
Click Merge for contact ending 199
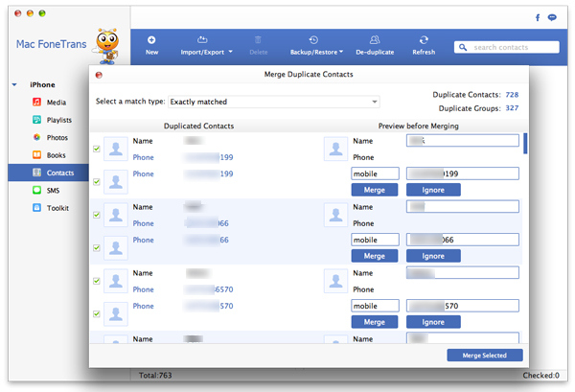(x=375, y=190)
